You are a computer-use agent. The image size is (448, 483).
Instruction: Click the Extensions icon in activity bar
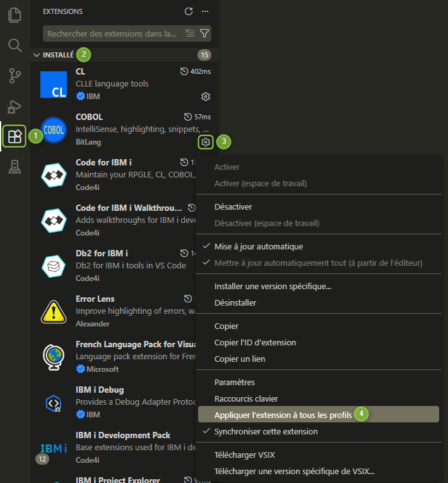tap(15, 136)
